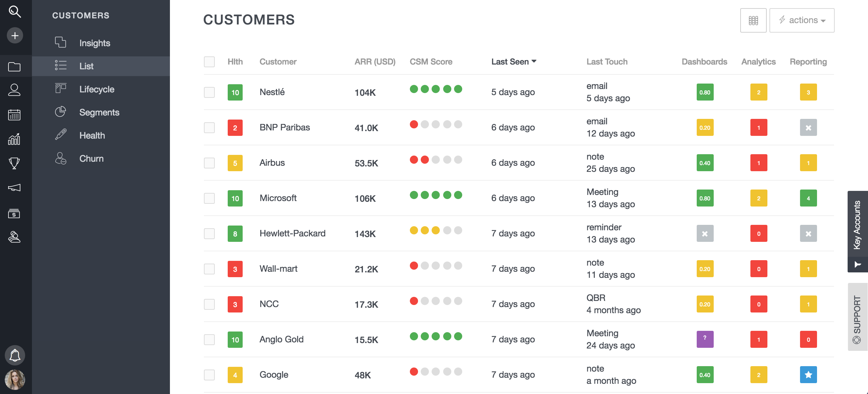Open the notifications bell icon

point(15,355)
